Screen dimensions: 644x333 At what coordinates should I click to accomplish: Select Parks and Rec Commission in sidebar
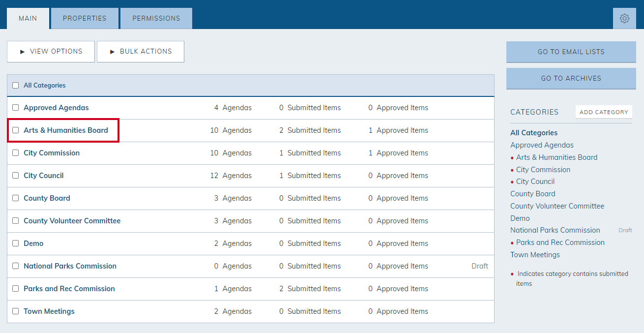click(x=560, y=242)
